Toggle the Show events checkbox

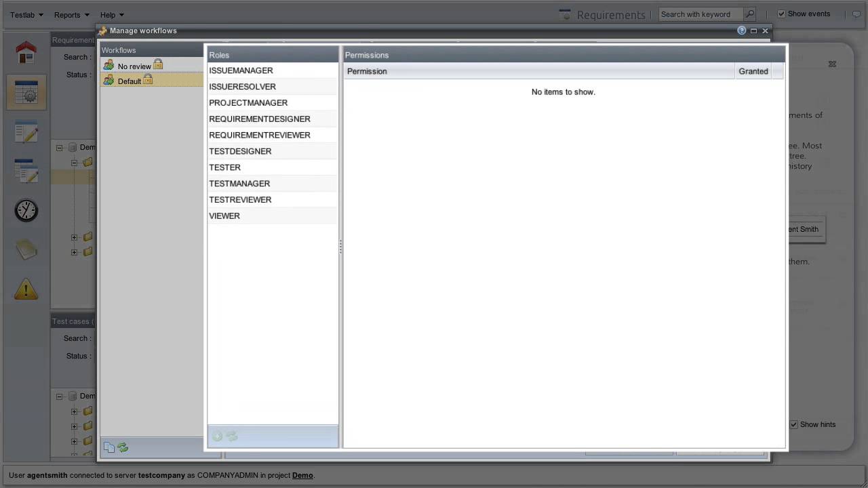coord(781,14)
